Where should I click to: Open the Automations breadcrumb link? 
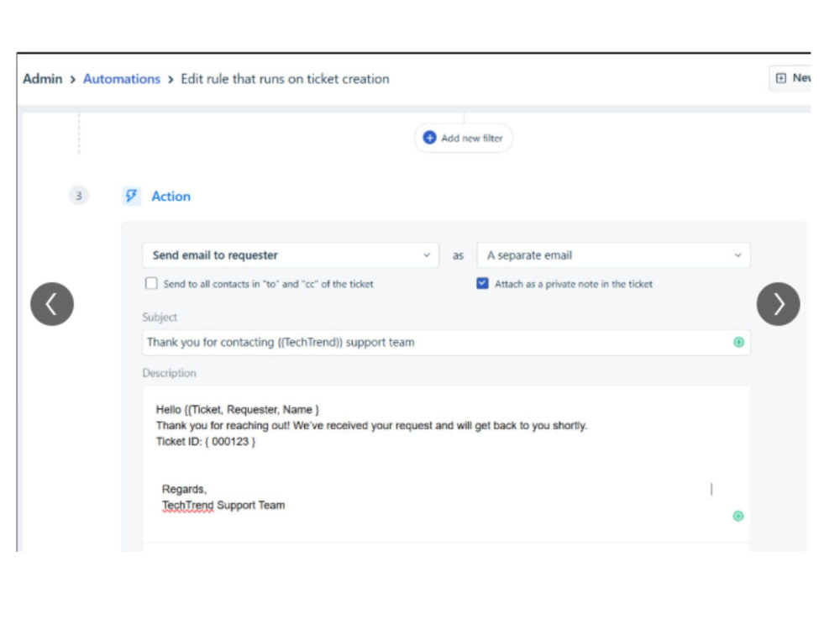122,79
